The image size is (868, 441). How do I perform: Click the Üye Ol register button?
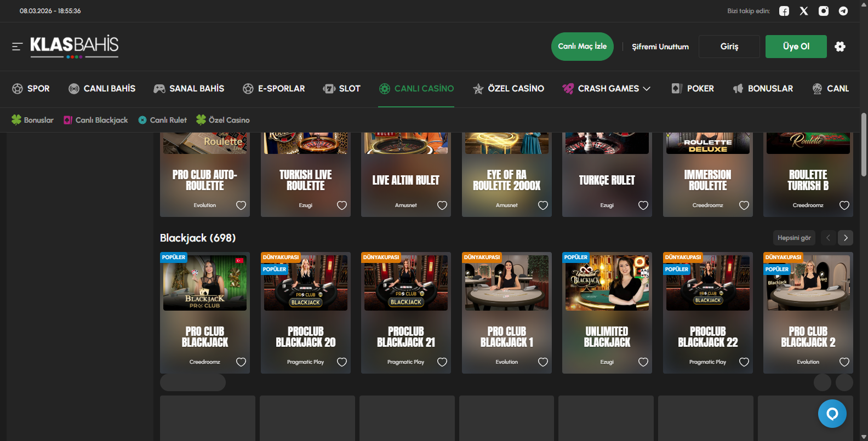(x=796, y=47)
